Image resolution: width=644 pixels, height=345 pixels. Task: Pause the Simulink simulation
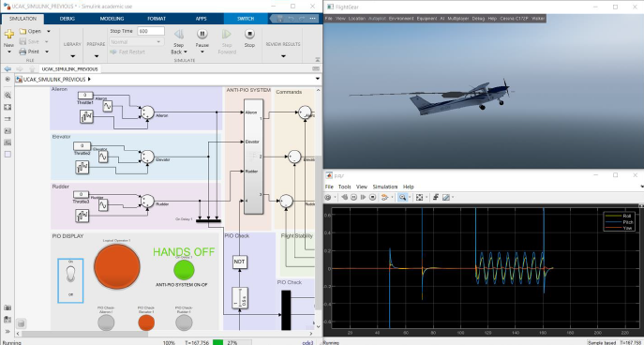pos(202,34)
